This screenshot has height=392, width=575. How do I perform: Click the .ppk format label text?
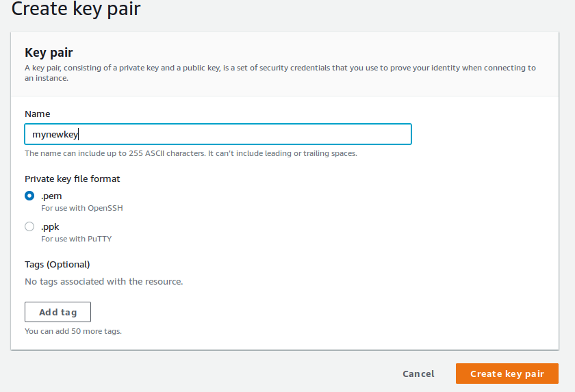[x=51, y=226]
